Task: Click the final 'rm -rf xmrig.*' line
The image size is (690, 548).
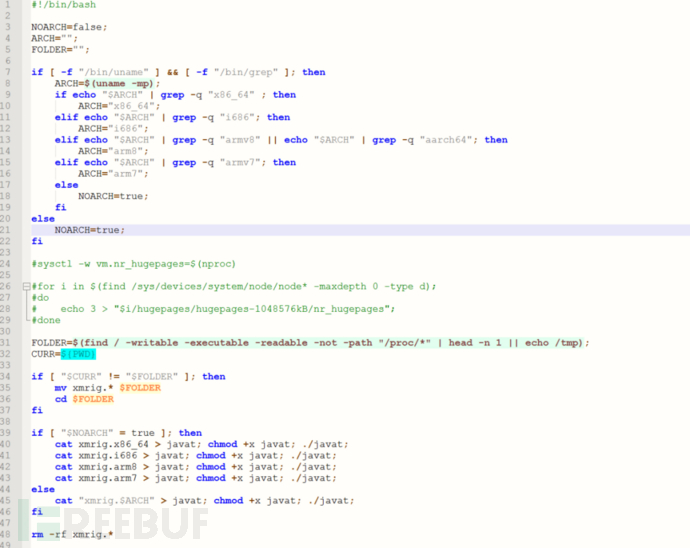Action: [72, 535]
